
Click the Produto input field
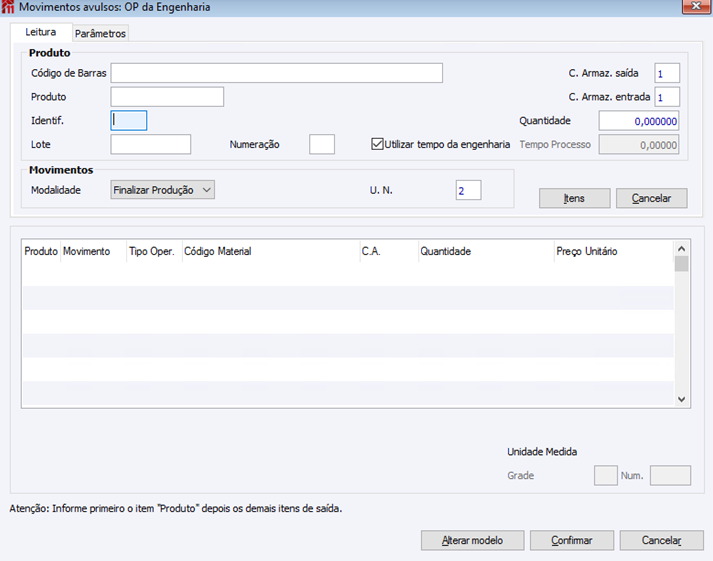pyautogui.click(x=167, y=97)
